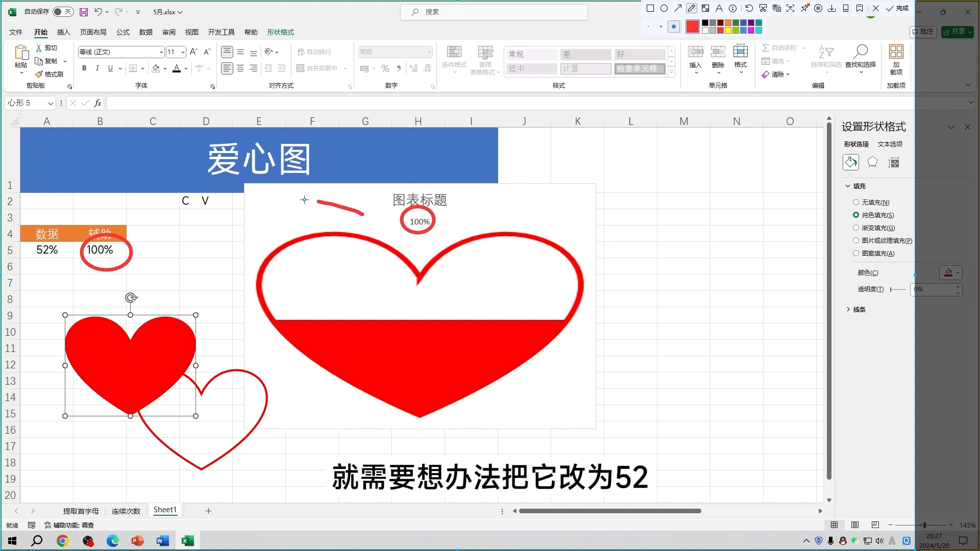Open the Size and Properties tab icon
980x551 pixels.
click(893, 162)
